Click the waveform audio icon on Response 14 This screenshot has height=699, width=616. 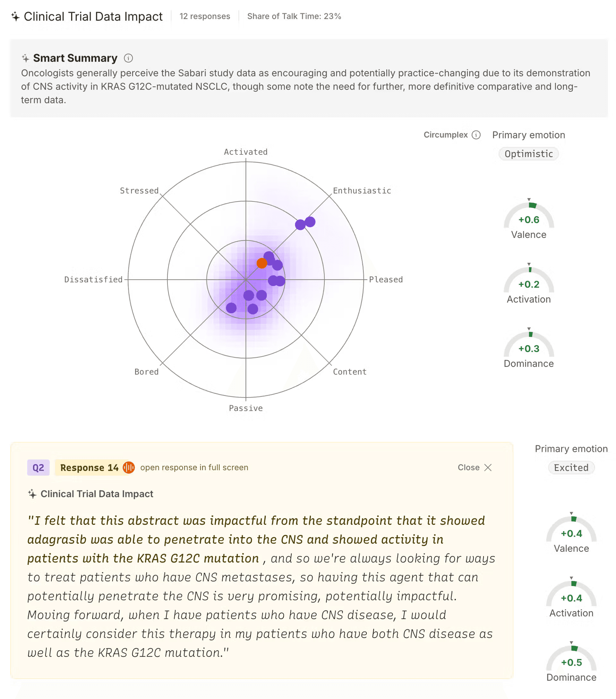coord(129,468)
